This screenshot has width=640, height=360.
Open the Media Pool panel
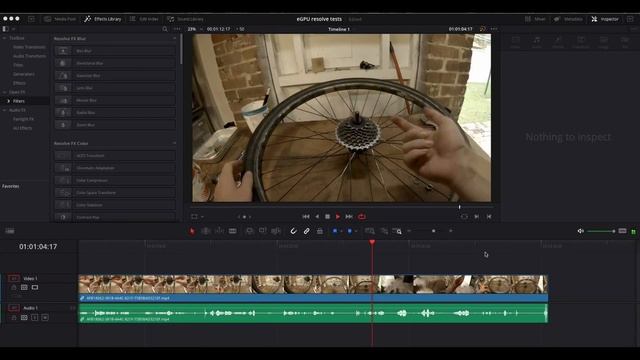(60, 19)
